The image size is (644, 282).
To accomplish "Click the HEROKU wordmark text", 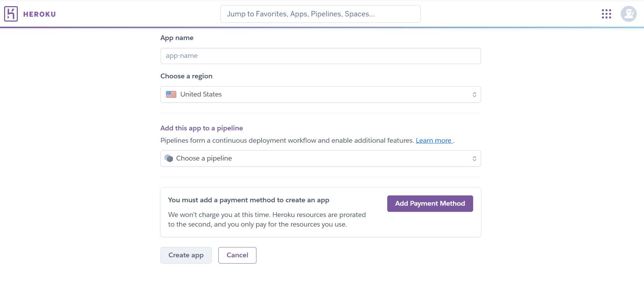I will [x=39, y=14].
